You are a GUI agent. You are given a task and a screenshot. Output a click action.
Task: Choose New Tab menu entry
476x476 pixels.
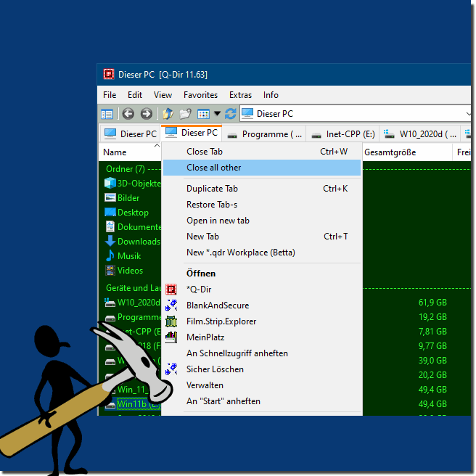tap(262, 237)
